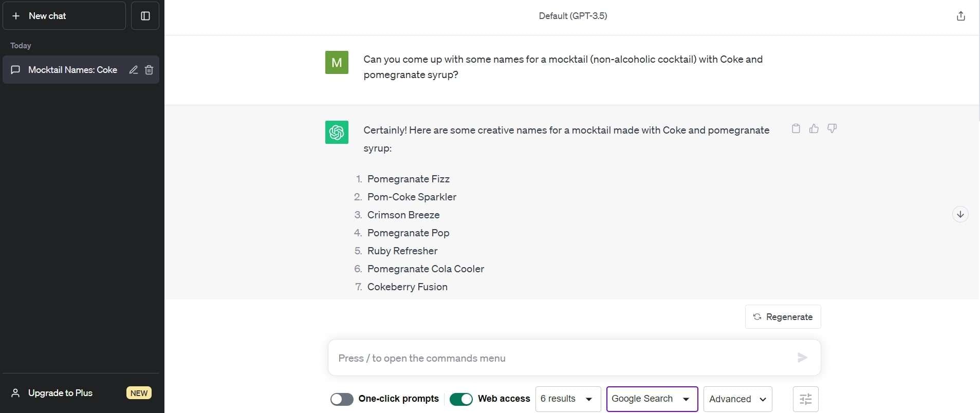Enable the One-click prompts toggle
This screenshot has width=980, height=413.
point(342,399)
